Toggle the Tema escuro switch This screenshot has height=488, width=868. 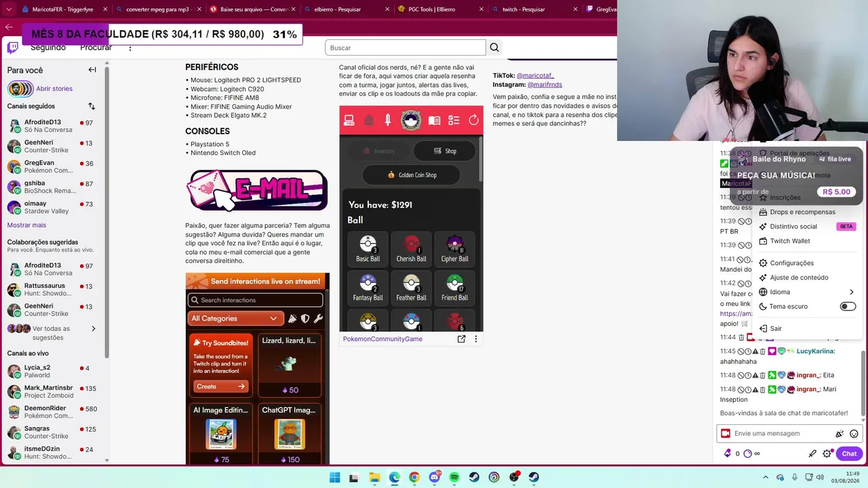[x=848, y=306]
